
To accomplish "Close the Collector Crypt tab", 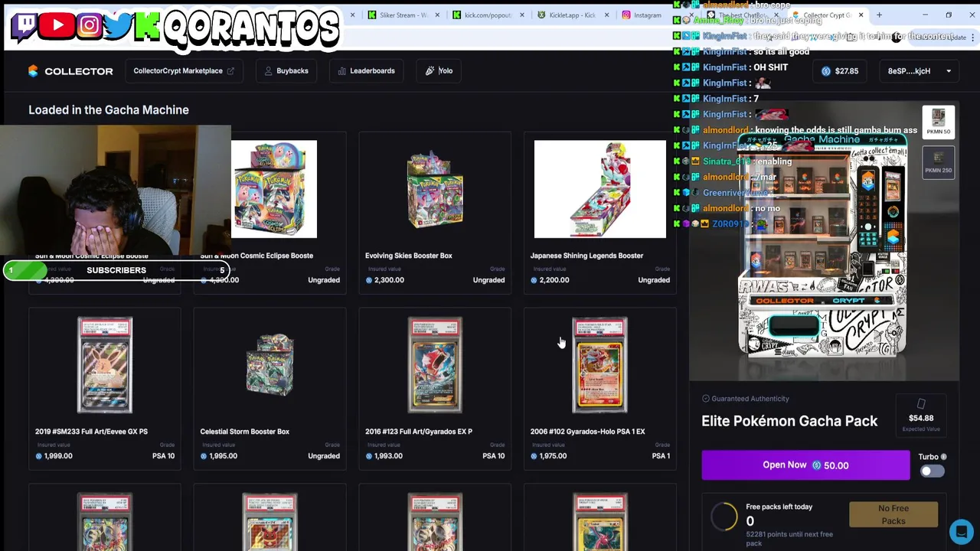I will [x=861, y=15].
